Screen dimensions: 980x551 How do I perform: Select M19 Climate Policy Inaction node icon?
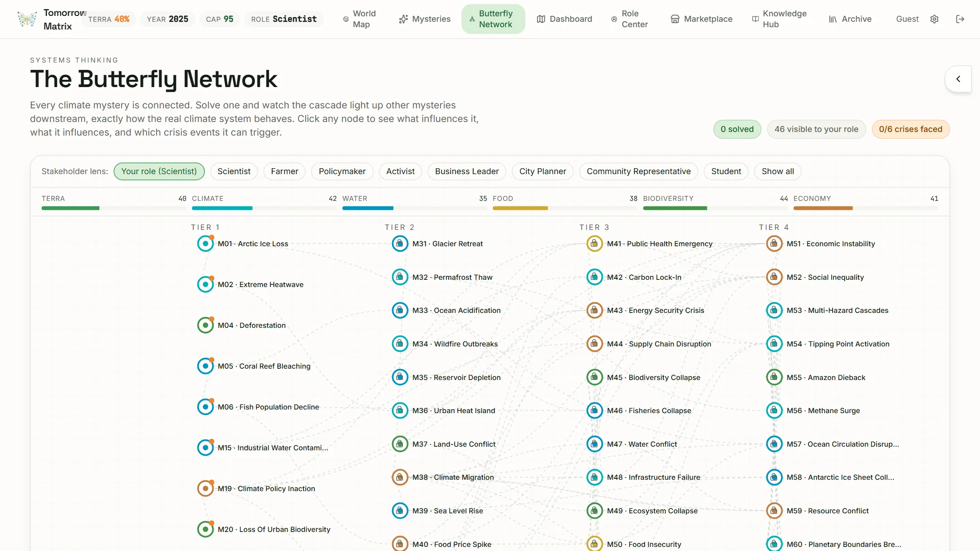(x=206, y=488)
